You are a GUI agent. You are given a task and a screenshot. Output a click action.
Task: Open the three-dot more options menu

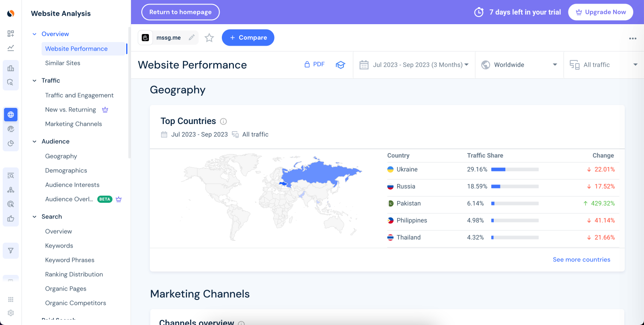point(632,38)
